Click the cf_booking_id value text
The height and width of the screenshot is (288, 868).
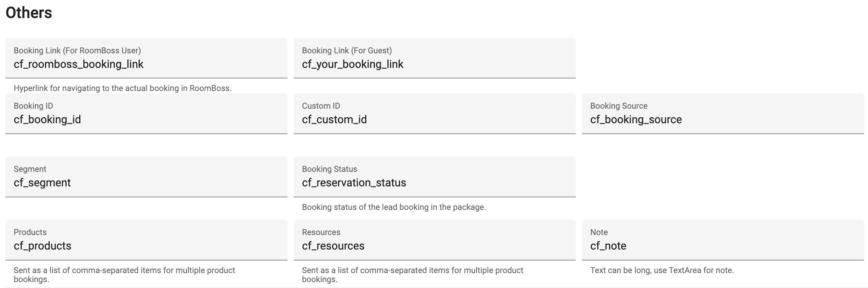pyautogui.click(x=47, y=120)
